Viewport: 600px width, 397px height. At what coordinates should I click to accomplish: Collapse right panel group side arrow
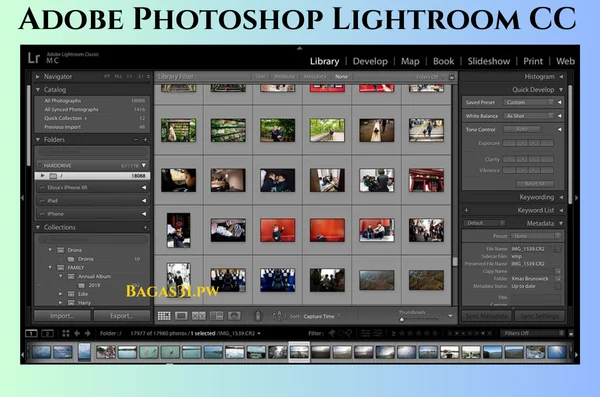coord(577,198)
